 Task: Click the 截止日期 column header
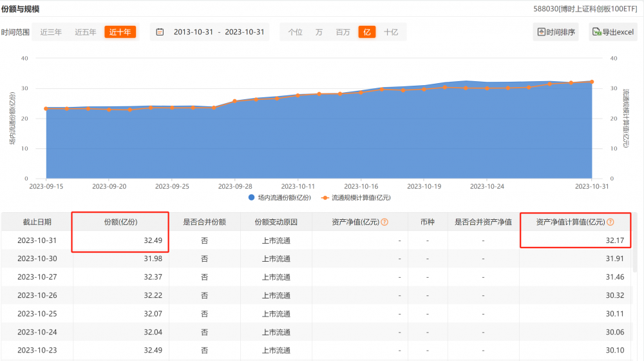pos(37,222)
